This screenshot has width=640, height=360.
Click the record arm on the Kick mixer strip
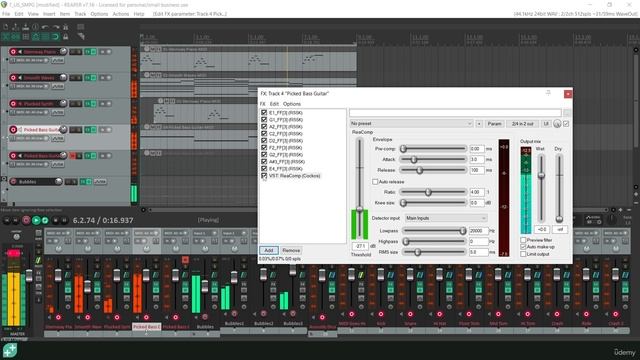(x=380, y=314)
